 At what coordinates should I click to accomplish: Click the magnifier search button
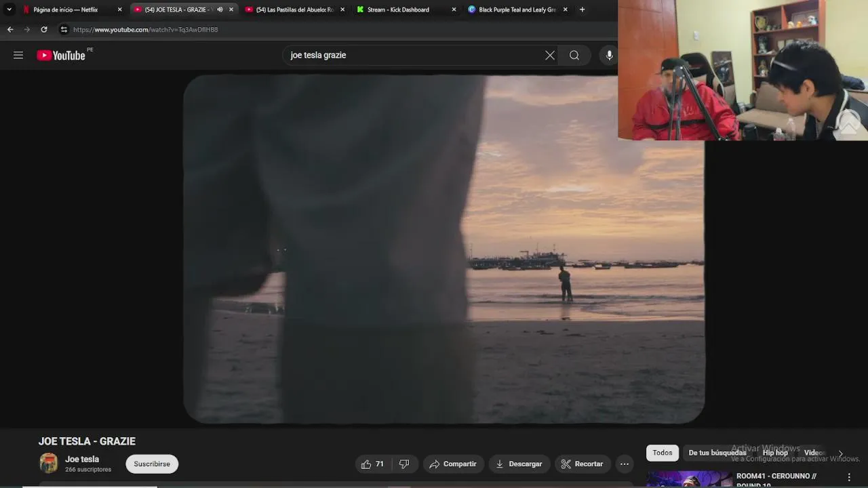[574, 56]
